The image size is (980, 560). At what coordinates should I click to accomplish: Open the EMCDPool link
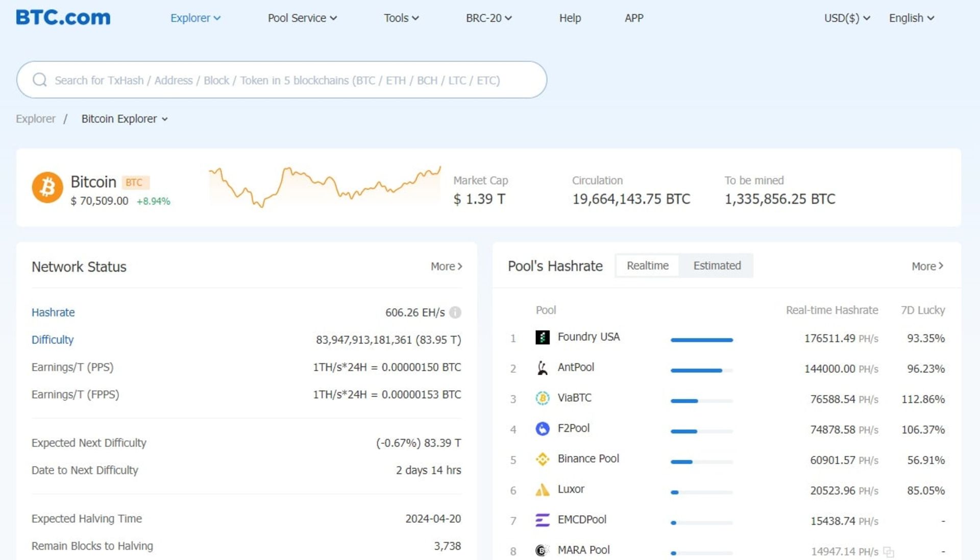click(582, 520)
